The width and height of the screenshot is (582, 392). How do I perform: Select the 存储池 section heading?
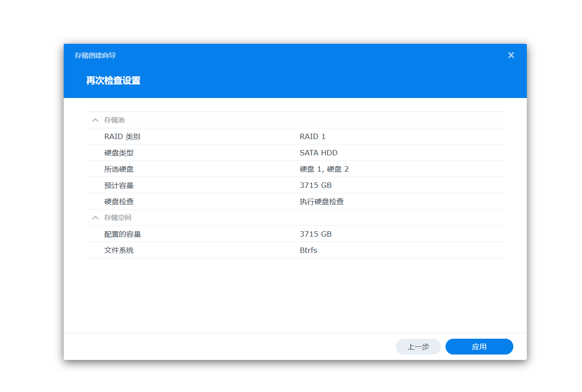click(114, 120)
